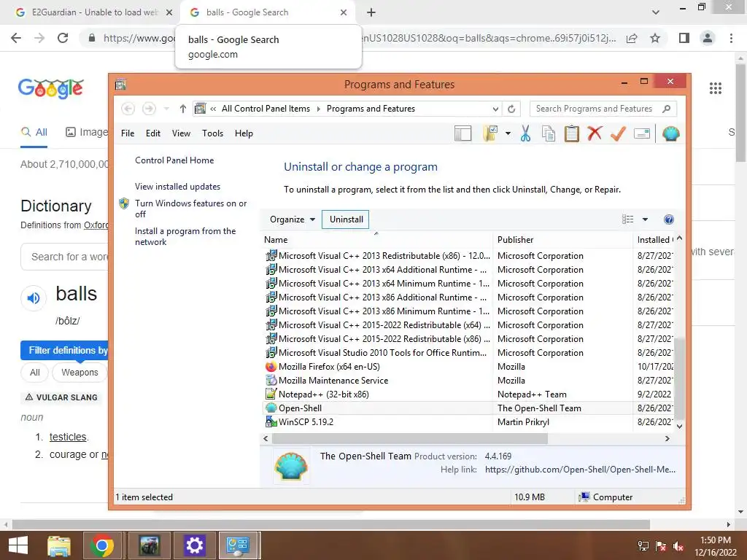Viewport: 747px width, 560px height.
Task: Click the horizontal scrollbar thumb of program list
Action: click(x=410, y=438)
